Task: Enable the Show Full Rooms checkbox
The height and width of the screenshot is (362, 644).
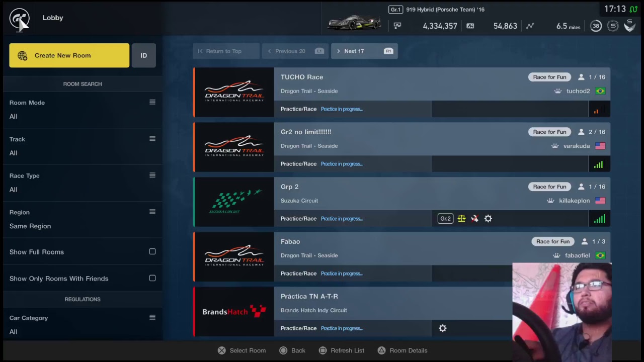Action: (x=152, y=252)
